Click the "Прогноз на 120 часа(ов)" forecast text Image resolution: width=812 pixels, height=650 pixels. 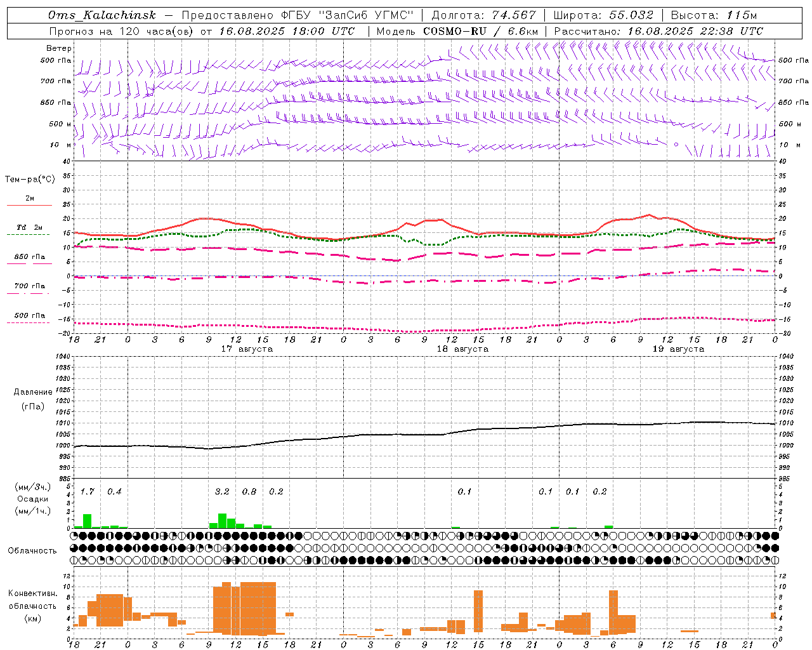click(x=122, y=31)
